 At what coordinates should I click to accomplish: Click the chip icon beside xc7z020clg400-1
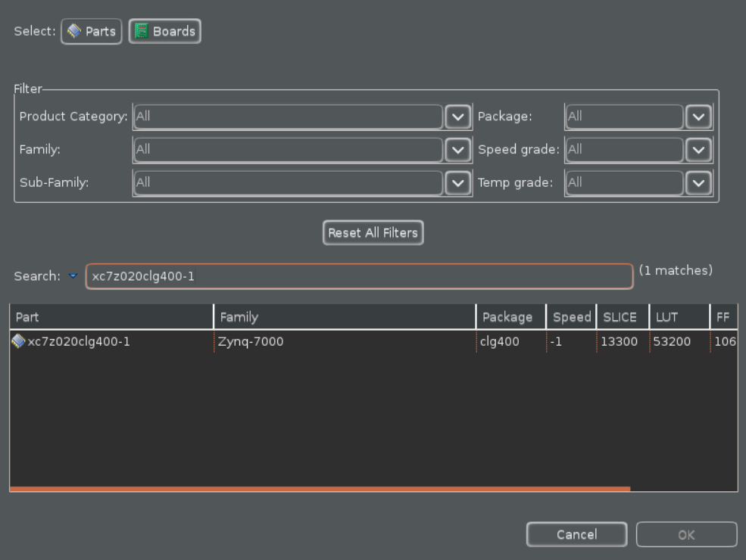coord(20,341)
